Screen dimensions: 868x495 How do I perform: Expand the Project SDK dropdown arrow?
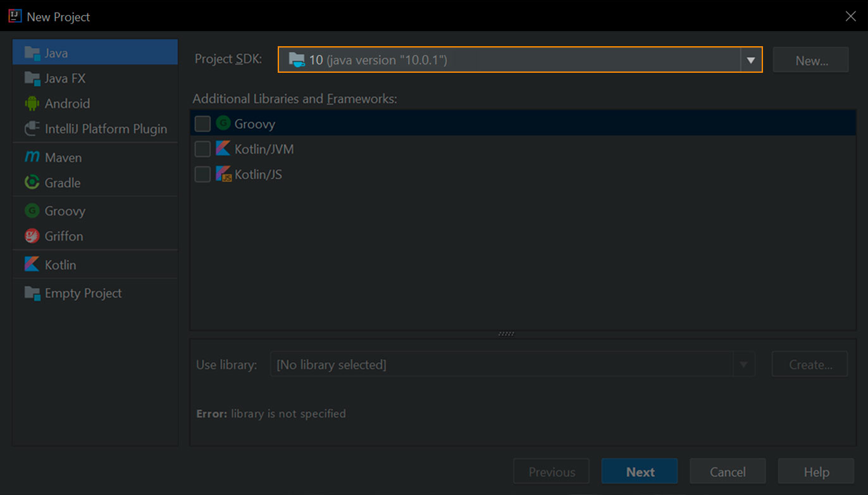(751, 60)
